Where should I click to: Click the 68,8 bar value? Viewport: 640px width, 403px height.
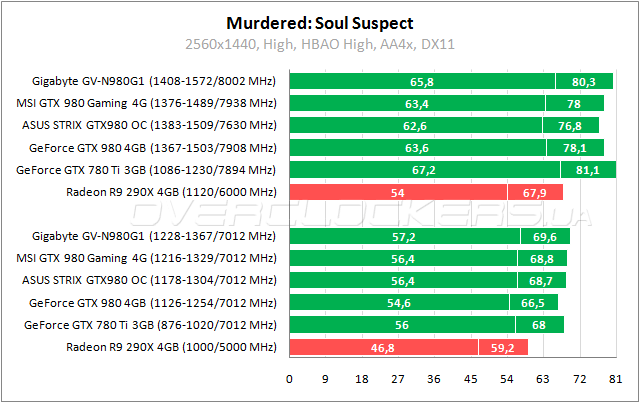click(x=542, y=259)
